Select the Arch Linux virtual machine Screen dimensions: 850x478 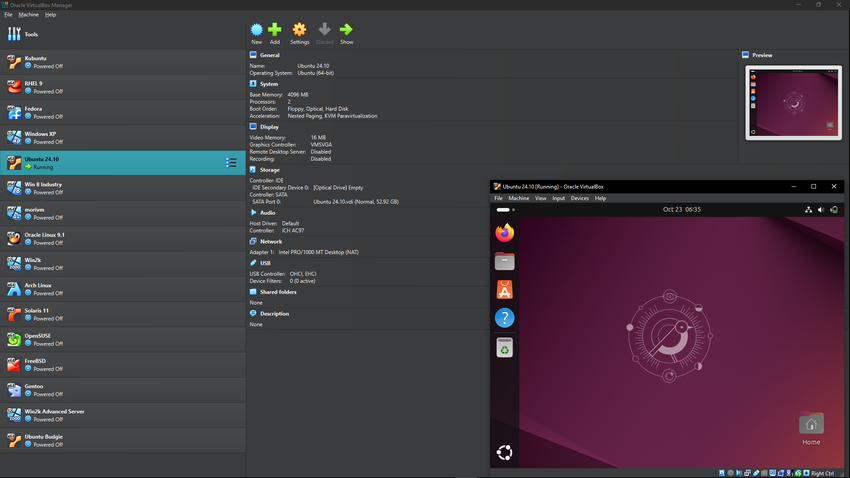(123, 289)
